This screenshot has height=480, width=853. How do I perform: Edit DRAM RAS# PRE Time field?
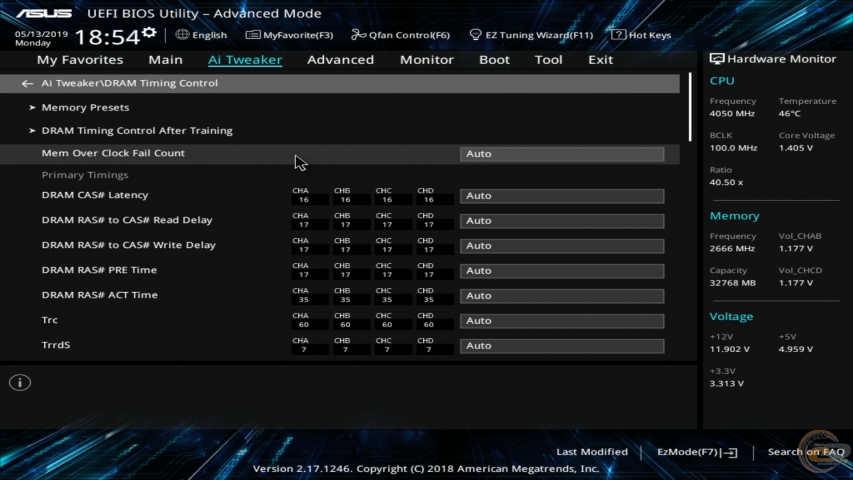pos(562,271)
